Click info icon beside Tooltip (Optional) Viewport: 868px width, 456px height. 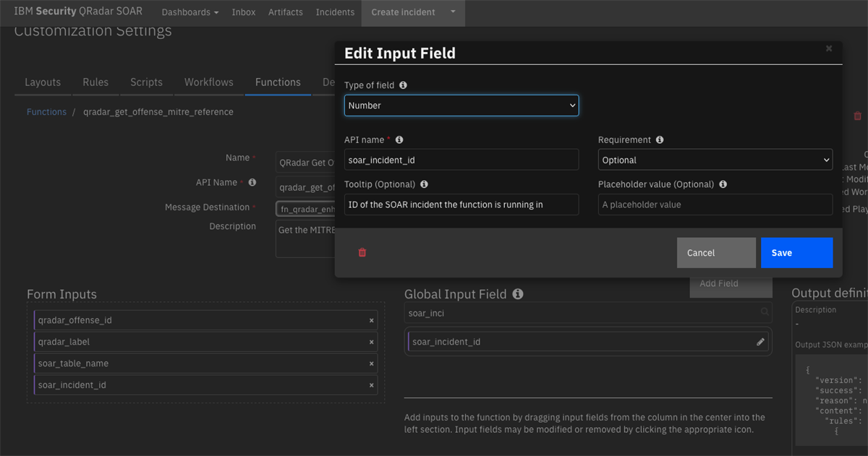pos(424,184)
